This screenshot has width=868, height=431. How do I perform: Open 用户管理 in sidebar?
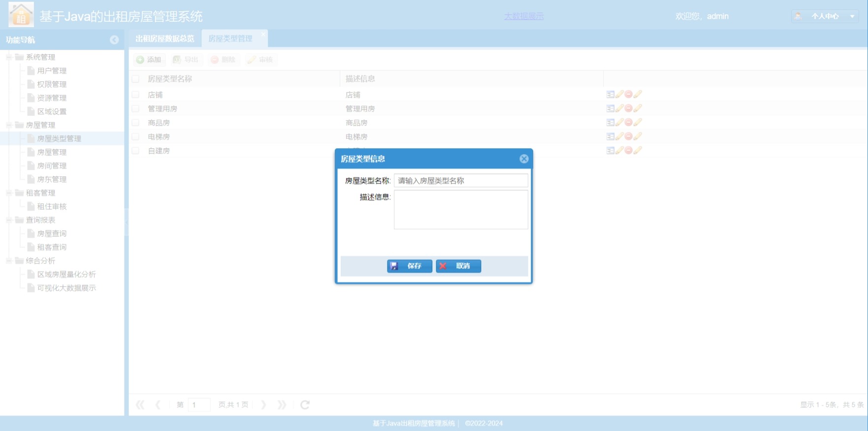(52, 71)
